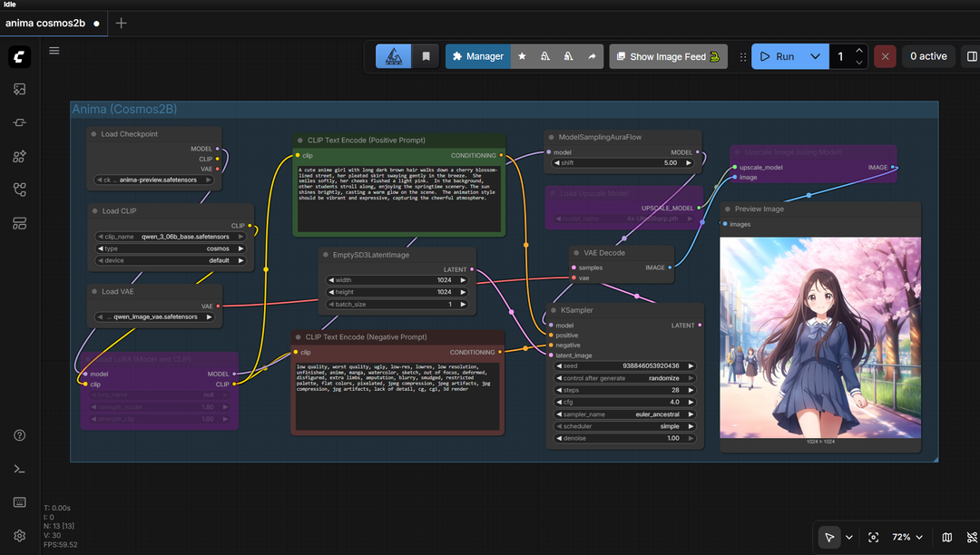Screen dimensions: 980x555
Task: Collapse the KSampler node dot
Action: (554, 310)
